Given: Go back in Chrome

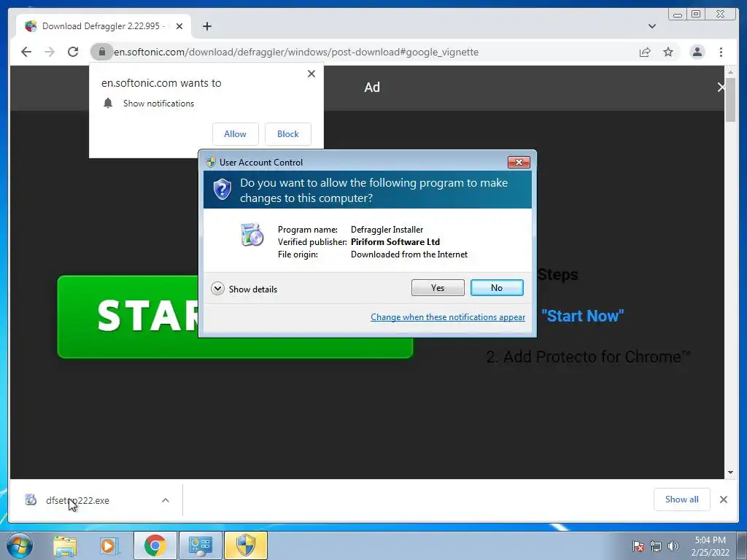Looking at the screenshot, I should 26,52.
